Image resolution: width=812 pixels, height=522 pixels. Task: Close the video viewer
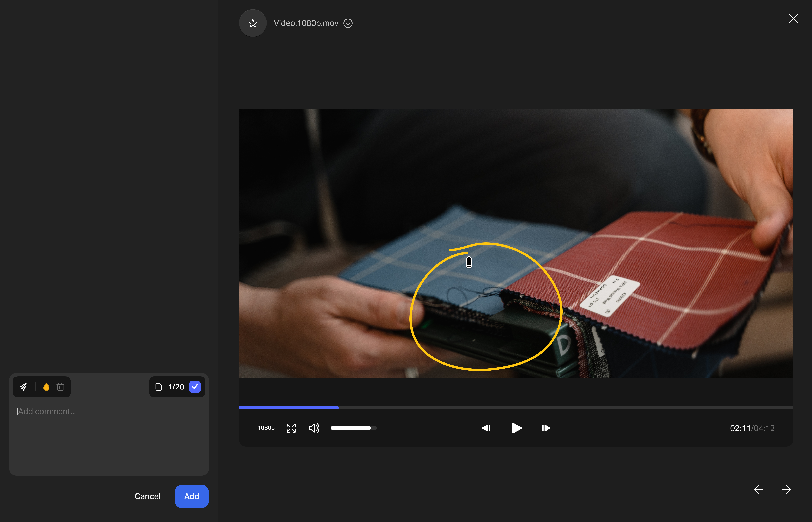tap(793, 19)
